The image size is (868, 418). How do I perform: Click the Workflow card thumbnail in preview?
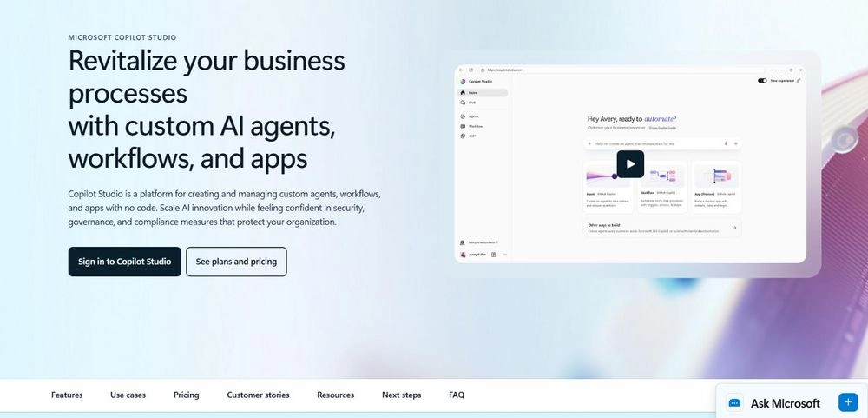pos(662,176)
